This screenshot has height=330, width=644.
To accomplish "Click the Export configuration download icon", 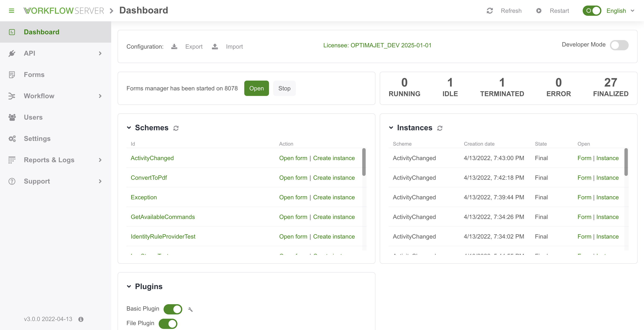I will [x=174, y=46].
